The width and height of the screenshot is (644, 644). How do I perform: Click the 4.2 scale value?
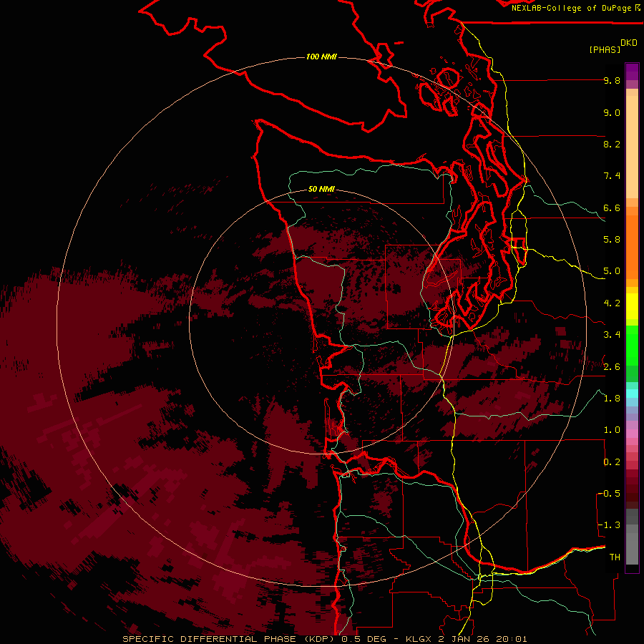(612, 303)
